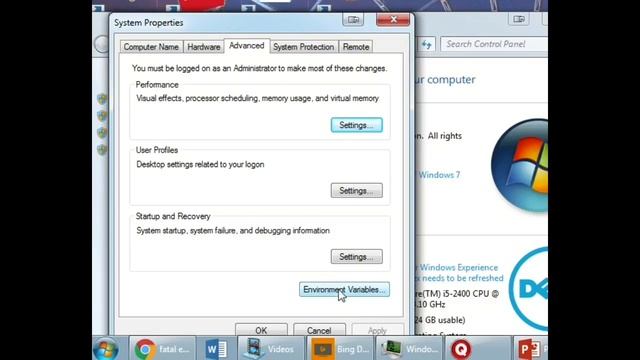
Task: Open Chrome taskbar item 'fatal e...'
Action: (x=162, y=349)
